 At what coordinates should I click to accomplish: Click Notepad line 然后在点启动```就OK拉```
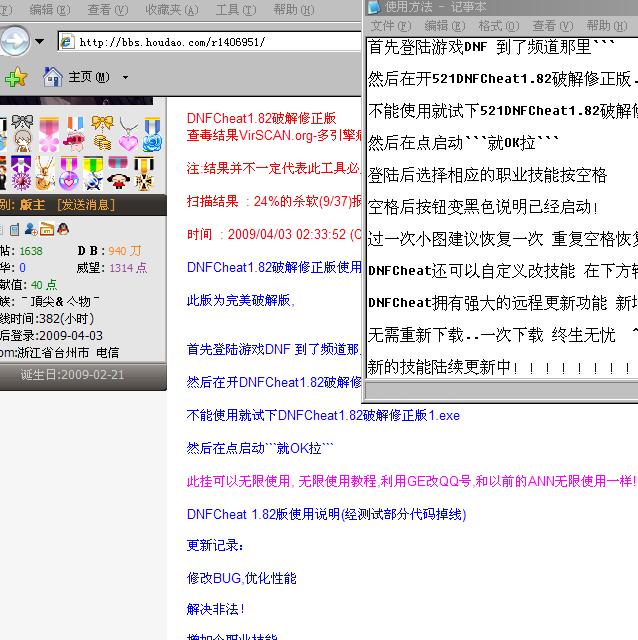pos(463,143)
